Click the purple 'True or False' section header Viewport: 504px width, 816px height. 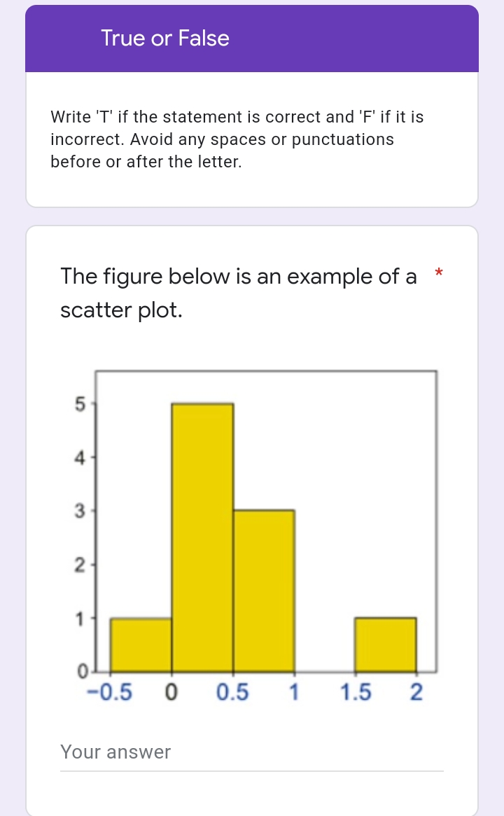[164, 38]
